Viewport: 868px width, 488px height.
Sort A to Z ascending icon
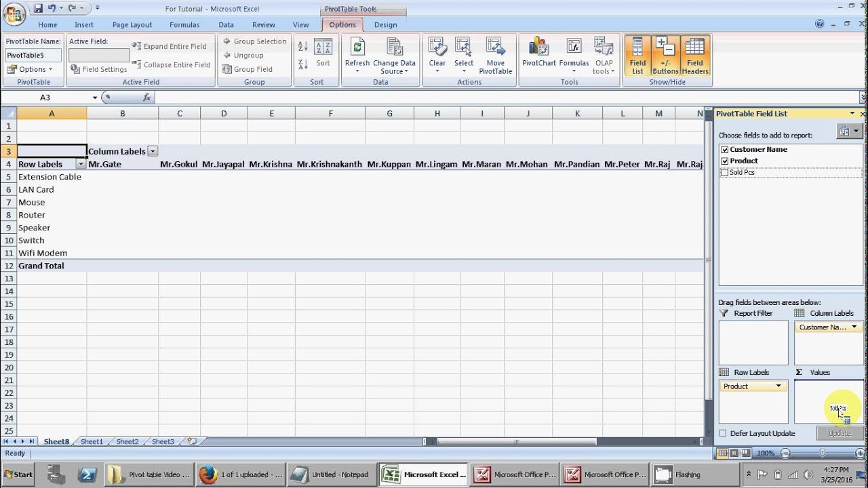[x=302, y=47]
